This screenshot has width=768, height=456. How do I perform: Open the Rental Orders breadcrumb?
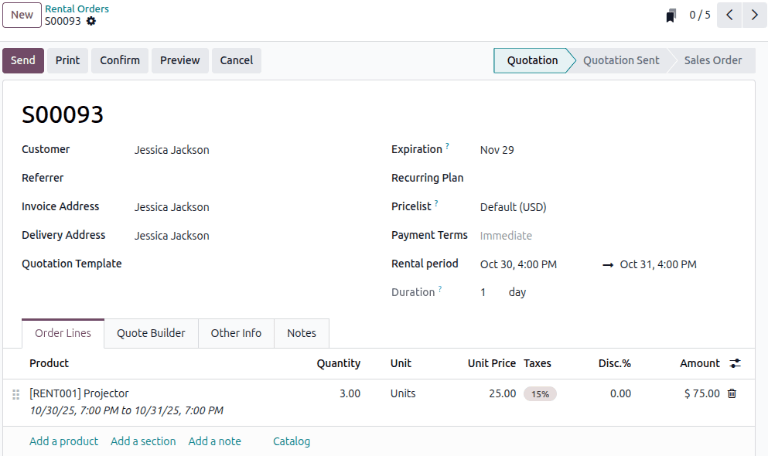pos(77,9)
